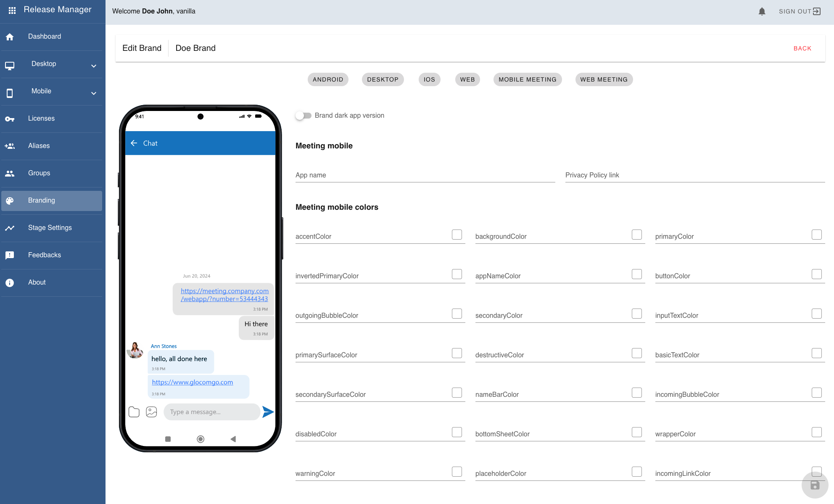834x504 pixels.
Task: Click the notification bell icon
Action: pyautogui.click(x=762, y=11)
